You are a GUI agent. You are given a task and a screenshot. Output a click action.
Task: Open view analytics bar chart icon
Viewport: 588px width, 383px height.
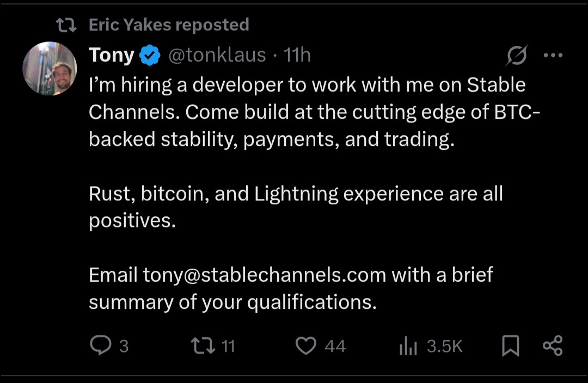coord(408,346)
